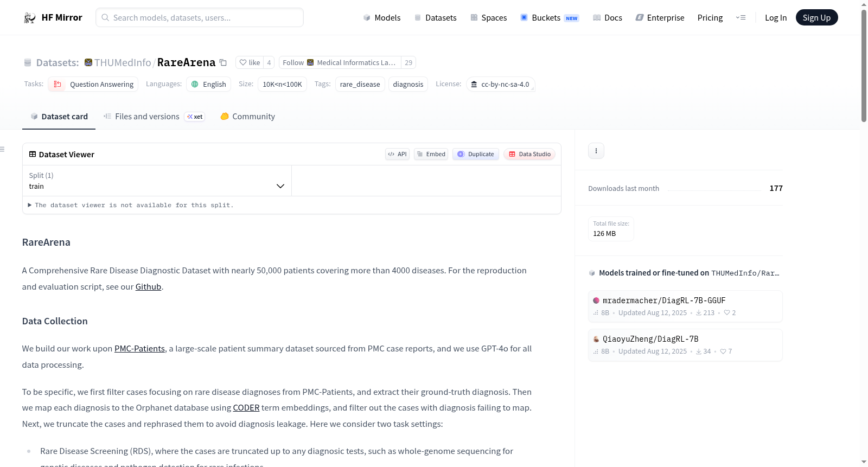Open Data Studio
The image size is (868, 467).
point(529,154)
